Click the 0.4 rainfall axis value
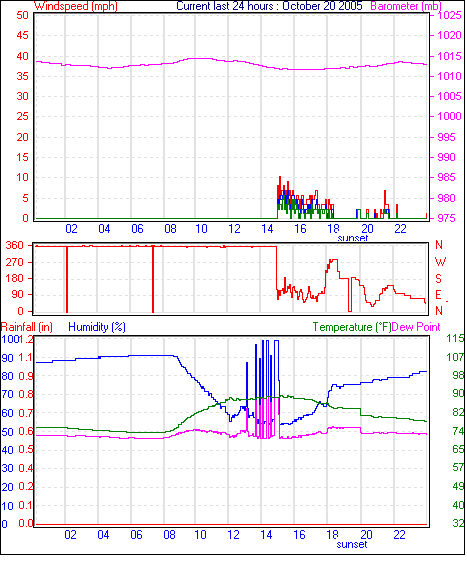Image resolution: width=467 pixels, height=562 pixels. pos(25,468)
